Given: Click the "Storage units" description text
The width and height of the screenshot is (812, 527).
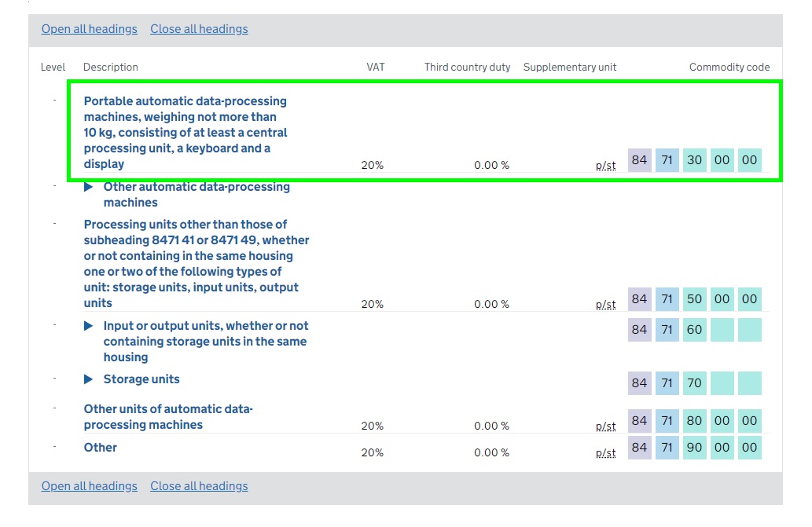Looking at the screenshot, I should coord(141,379).
